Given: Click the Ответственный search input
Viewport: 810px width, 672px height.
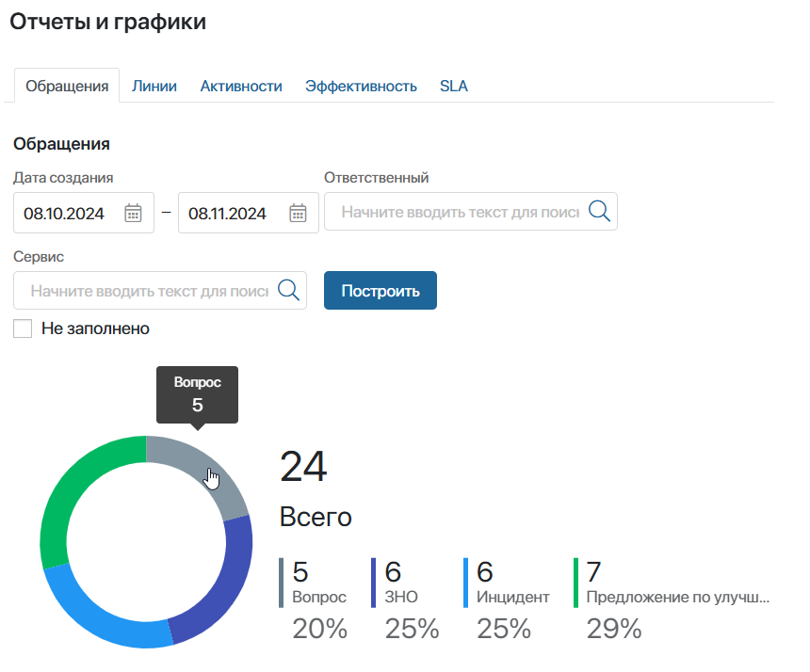Looking at the screenshot, I should pyautogui.click(x=452, y=211).
